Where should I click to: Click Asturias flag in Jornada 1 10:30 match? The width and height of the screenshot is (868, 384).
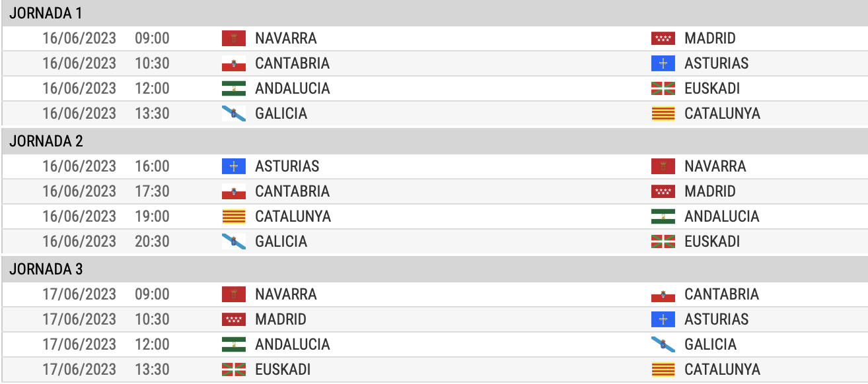(x=663, y=63)
